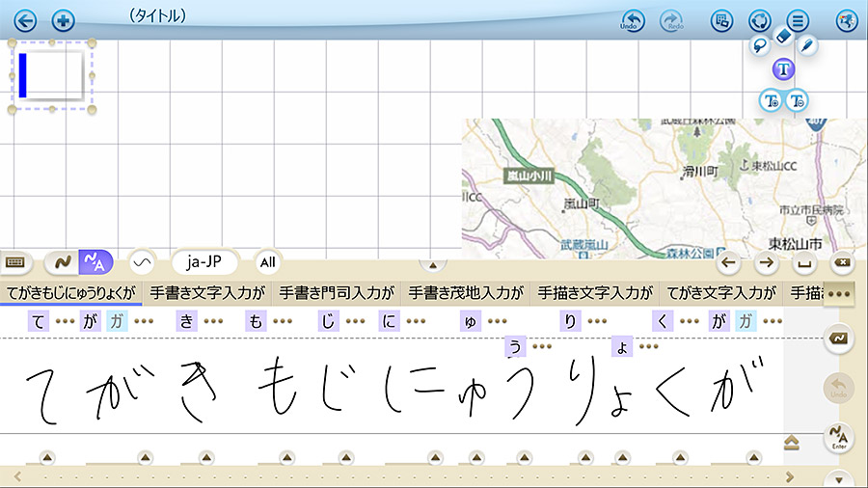868x488 pixels.
Task: Click the back arrow icon at top left
Action: point(25,20)
